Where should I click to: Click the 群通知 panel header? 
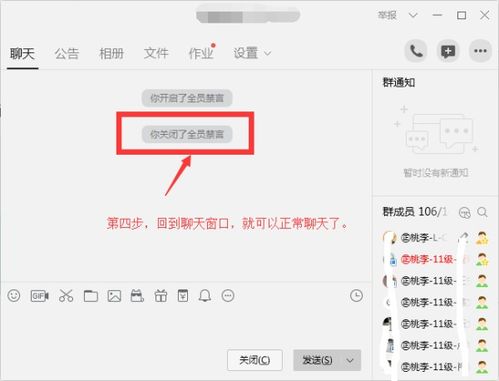point(399,82)
